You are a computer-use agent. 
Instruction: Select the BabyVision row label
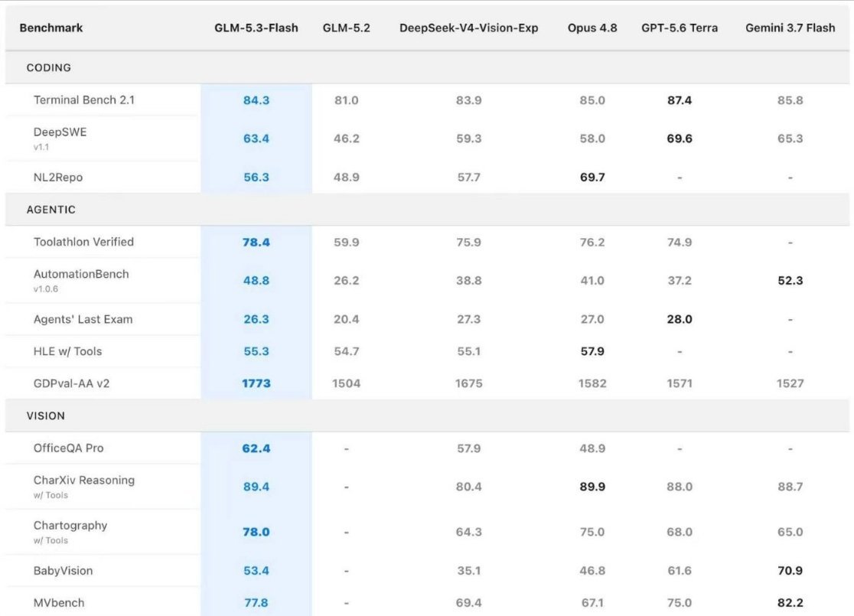coord(64,570)
